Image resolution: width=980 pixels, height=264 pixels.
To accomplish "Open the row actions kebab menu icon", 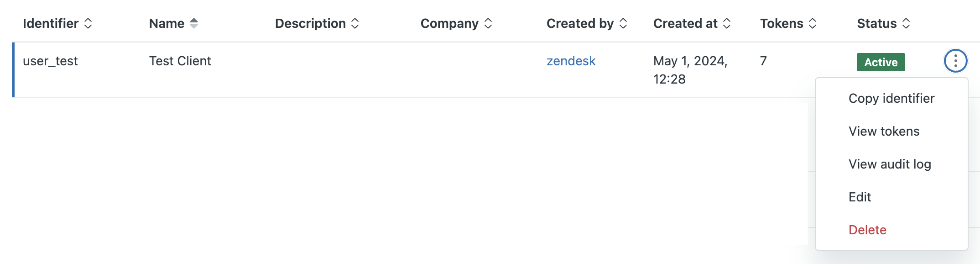I will coord(955,61).
